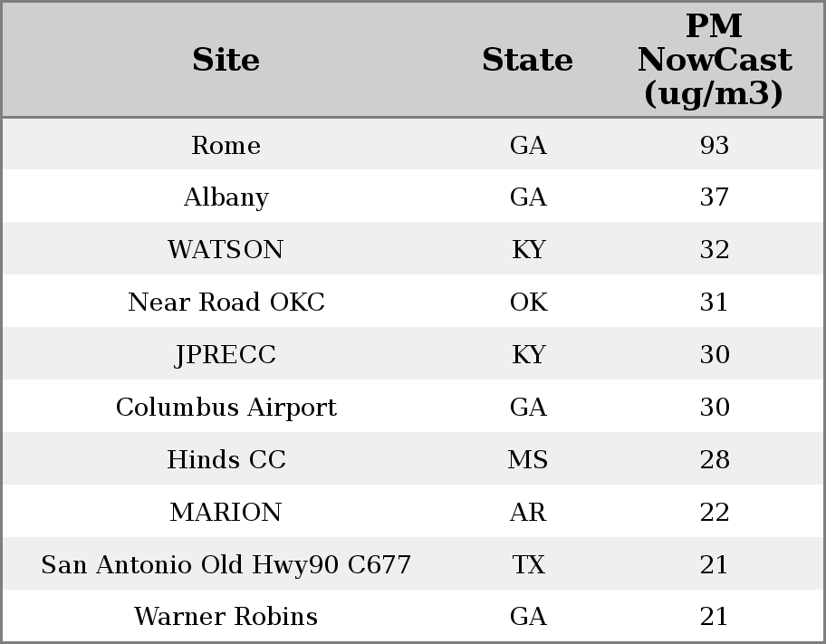This screenshot has height=644, width=826.
Task: Select the Columbus Airport site cell
Action: 226,408
